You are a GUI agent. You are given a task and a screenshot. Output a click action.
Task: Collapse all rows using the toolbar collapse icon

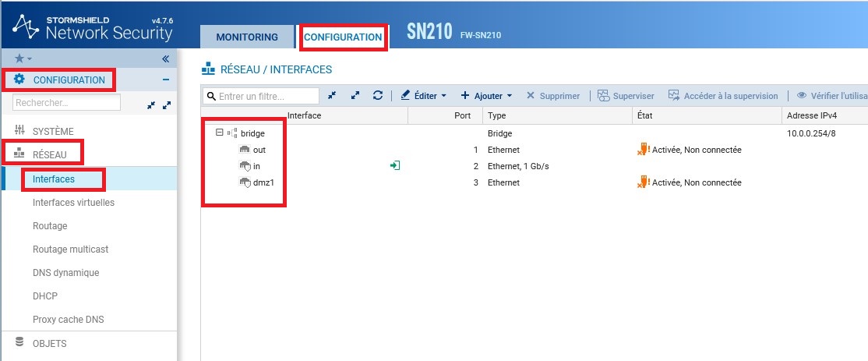[x=332, y=95]
